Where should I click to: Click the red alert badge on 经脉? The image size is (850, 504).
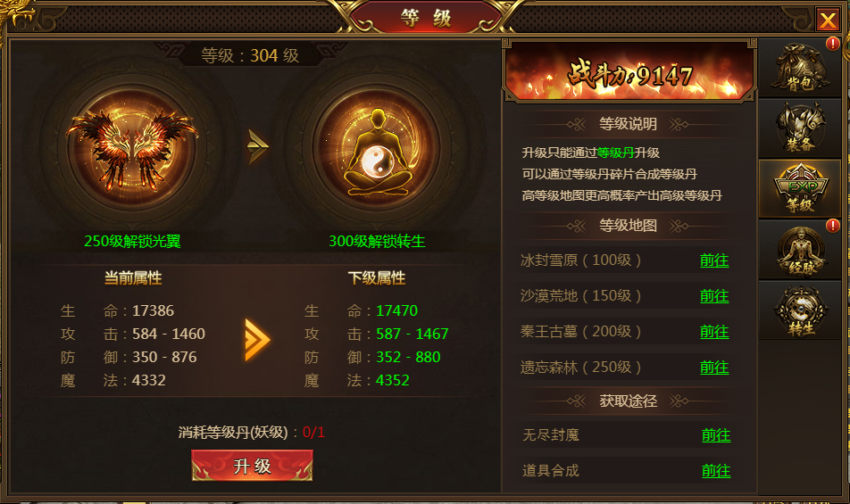(x=833, y=225)
